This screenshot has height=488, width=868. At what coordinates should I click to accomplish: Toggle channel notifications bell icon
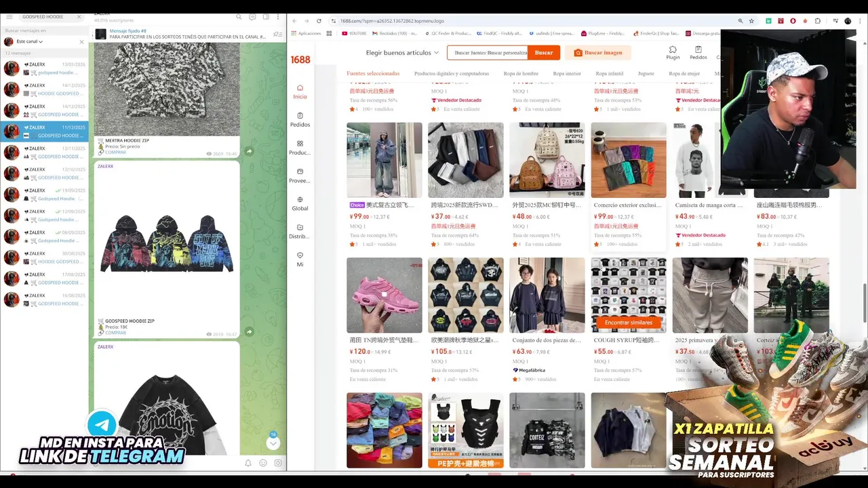(x=248, y=463)
